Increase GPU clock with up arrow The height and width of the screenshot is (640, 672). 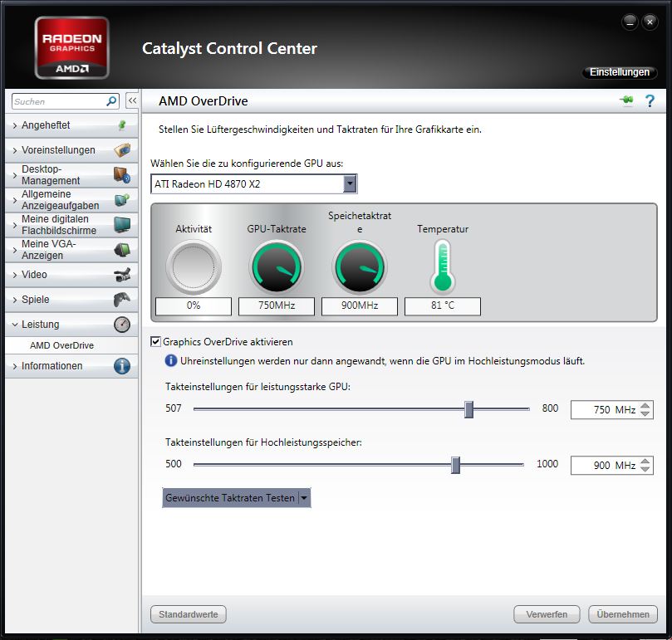(x=645, y=405)
